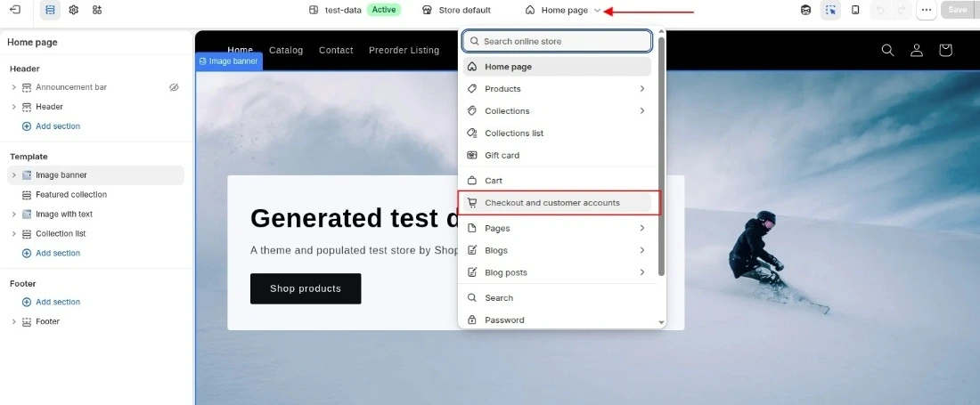Select Gift card entry
This screenshot has height=405, width=980.
(557, 156)
